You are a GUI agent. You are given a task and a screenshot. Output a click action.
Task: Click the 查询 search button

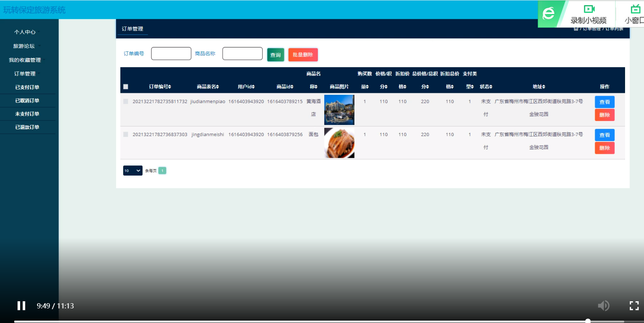click(x=276, y=55)
